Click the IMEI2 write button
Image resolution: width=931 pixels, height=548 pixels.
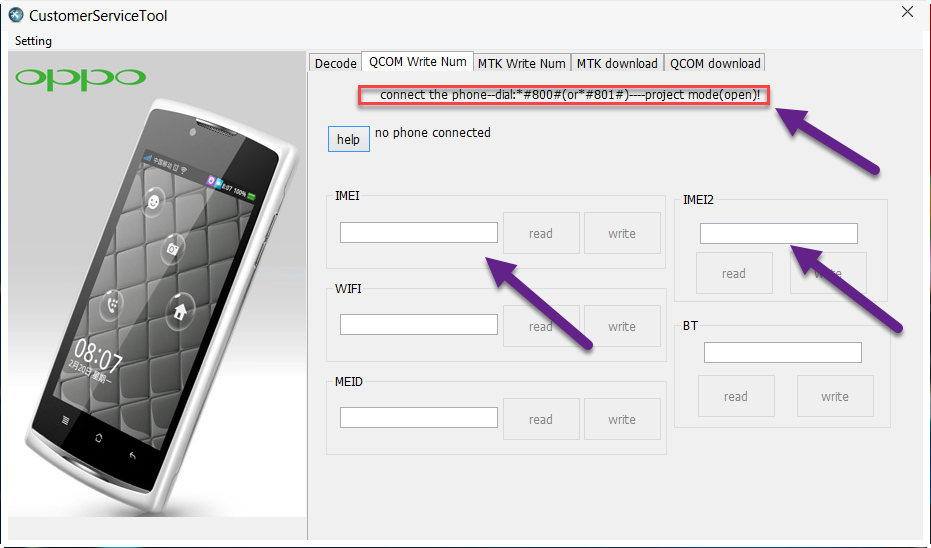pyautogui.click(x=828, y=273)
